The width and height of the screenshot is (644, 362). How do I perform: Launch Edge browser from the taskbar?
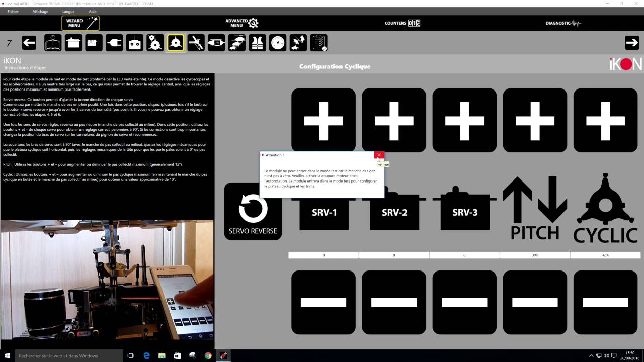coord(146,355)
